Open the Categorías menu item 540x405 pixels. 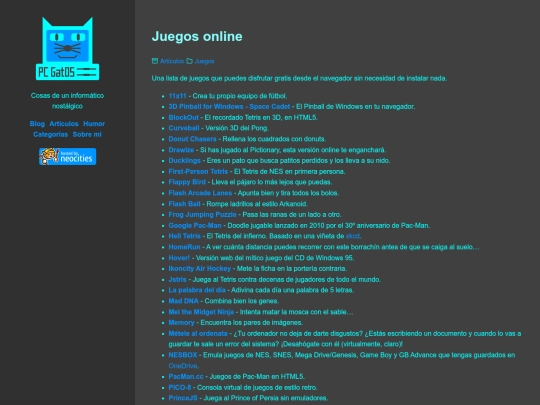click(50, 134)
